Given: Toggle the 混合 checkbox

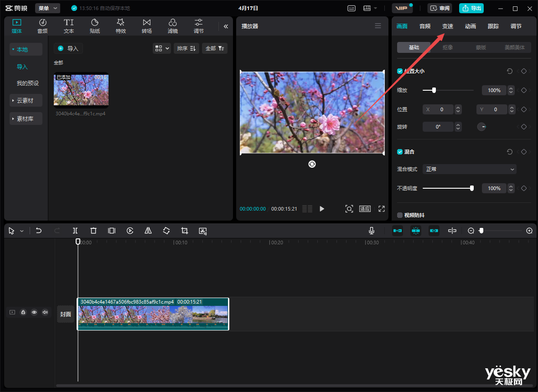Looking at the screenshot, I should click(400, 152).
